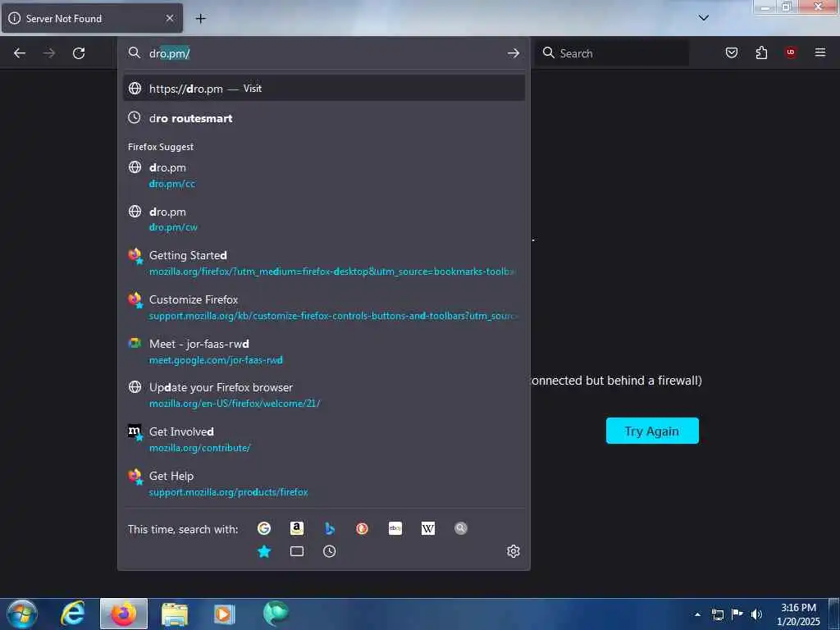Launch Internet Explorer from the taskbar
The height and width of the screenshot is (630, 840).
[73, 614]
